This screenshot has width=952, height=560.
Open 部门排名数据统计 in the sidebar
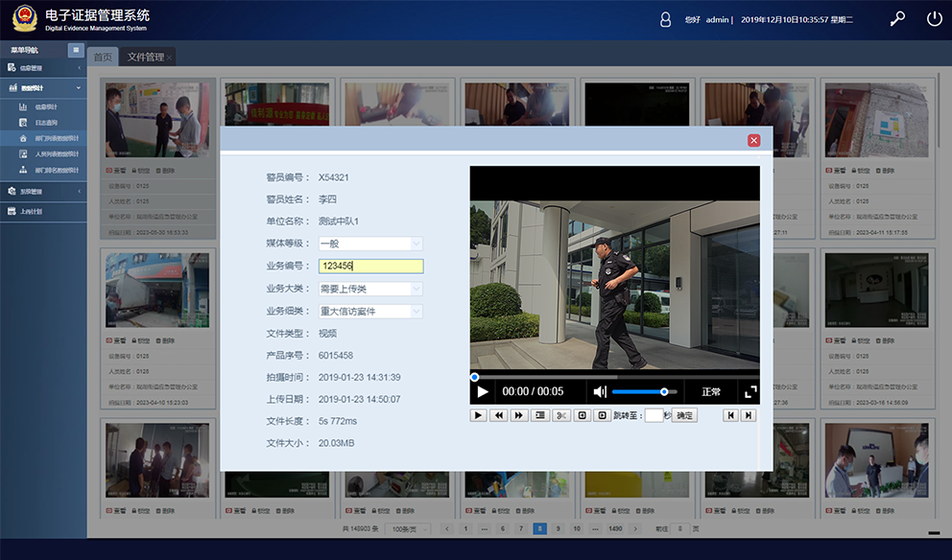click(x=44, y=170)
